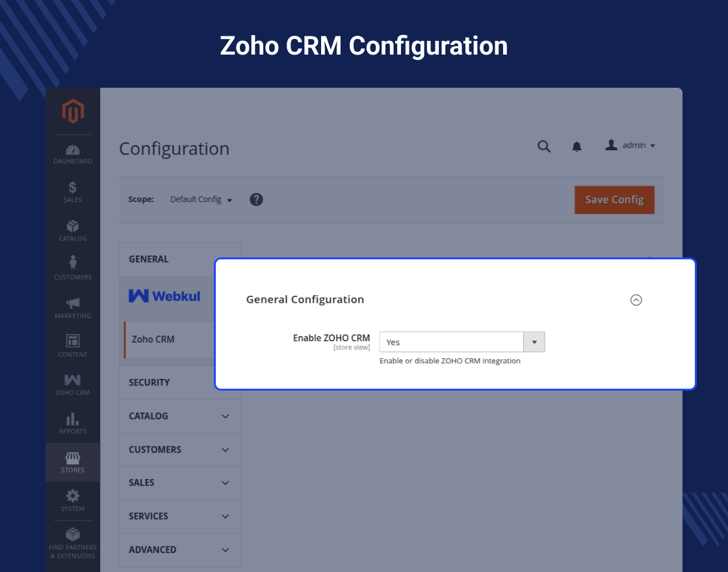This screenshot has height=572, width=728.
Task: Click the Enable ZOHO CRM label
Action: (331, 338)
